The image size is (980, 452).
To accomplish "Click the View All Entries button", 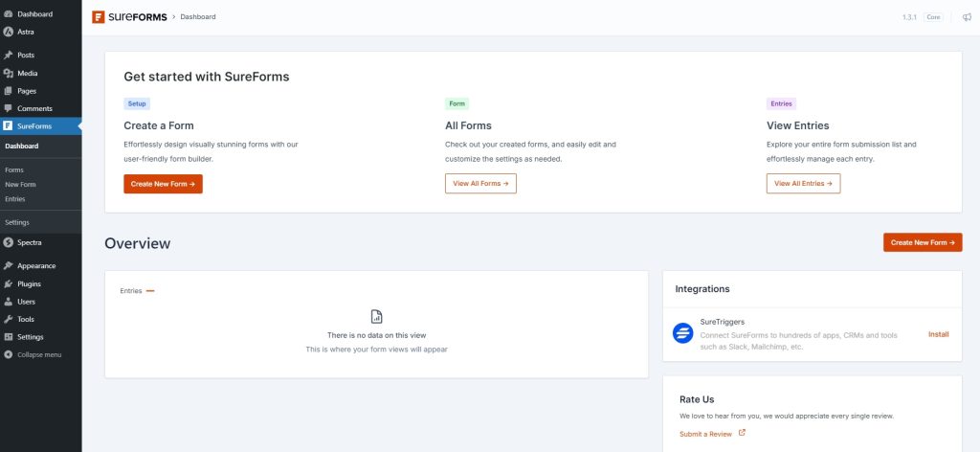I will [x=803, y=184].
